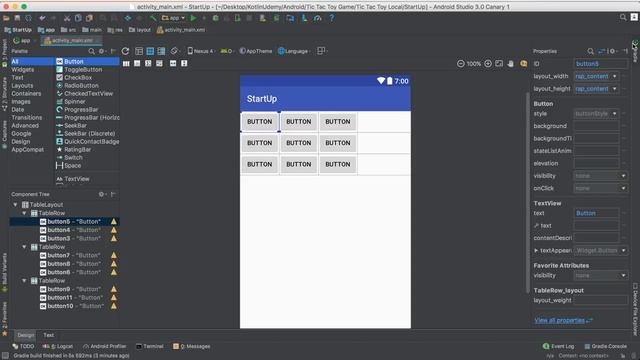Click the Sync toolbar icon
The height and width of the screenshot is (360, 640).
(29, 18)
